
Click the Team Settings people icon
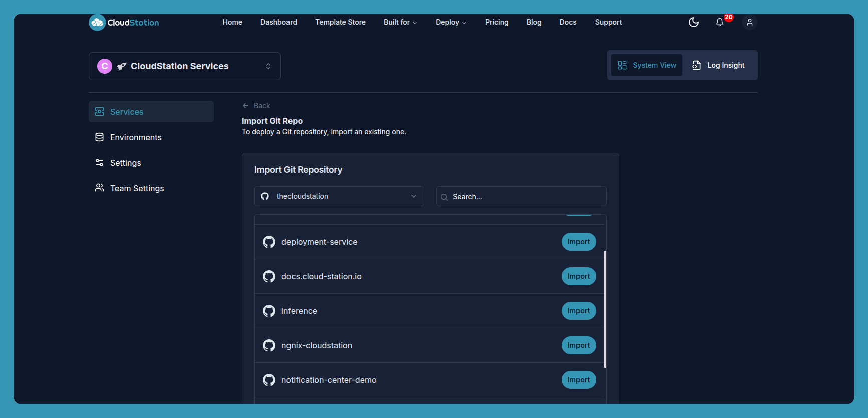click(100, 188)
